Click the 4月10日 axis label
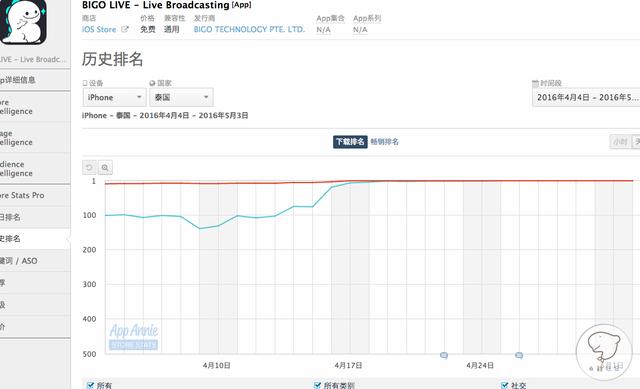This screenshot has width=640, height=389. click(217, 365)
